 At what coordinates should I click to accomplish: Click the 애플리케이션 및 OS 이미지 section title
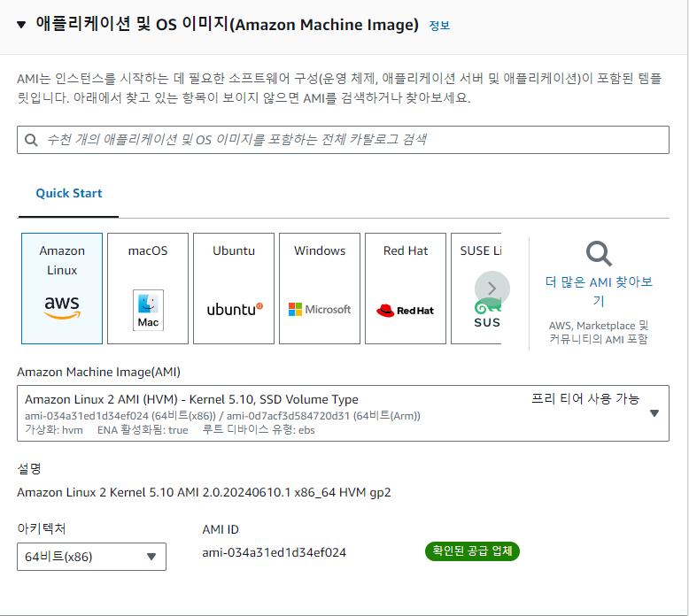tap(228, 24)
